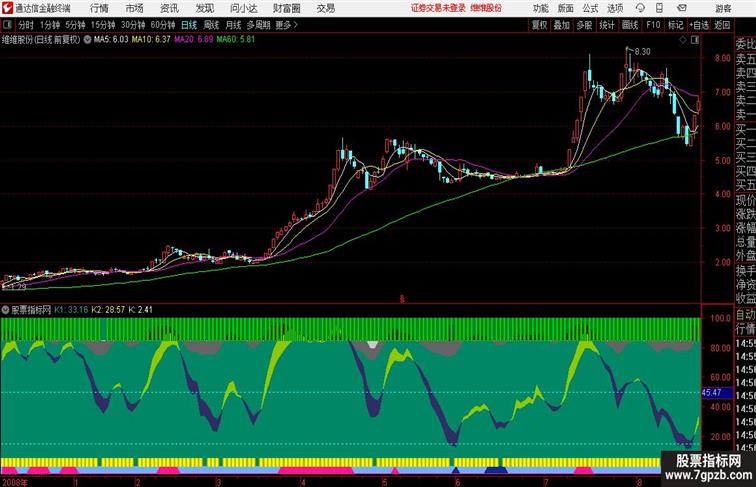Open the F10 company info
Image resolution: width=756 pixels, height=487 pixels.
click(x=653, y=25)
